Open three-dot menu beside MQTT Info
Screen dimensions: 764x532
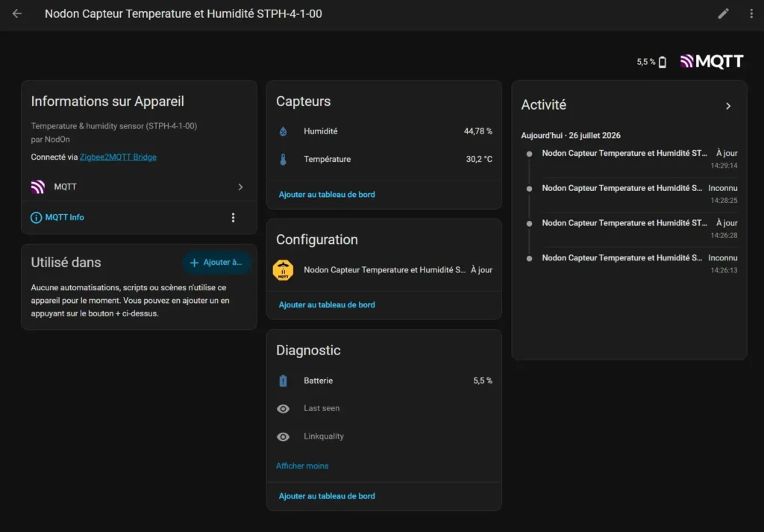pyautogui.click(x=233, y=217)
